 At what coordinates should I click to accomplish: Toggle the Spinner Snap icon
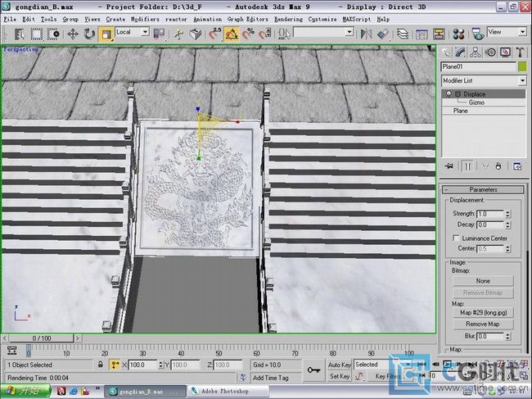(x=265, y=34)
